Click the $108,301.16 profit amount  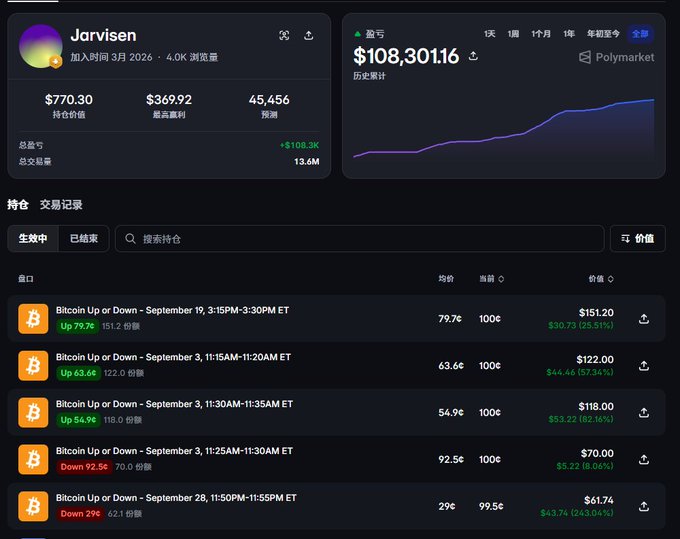(x=406, y=56)
